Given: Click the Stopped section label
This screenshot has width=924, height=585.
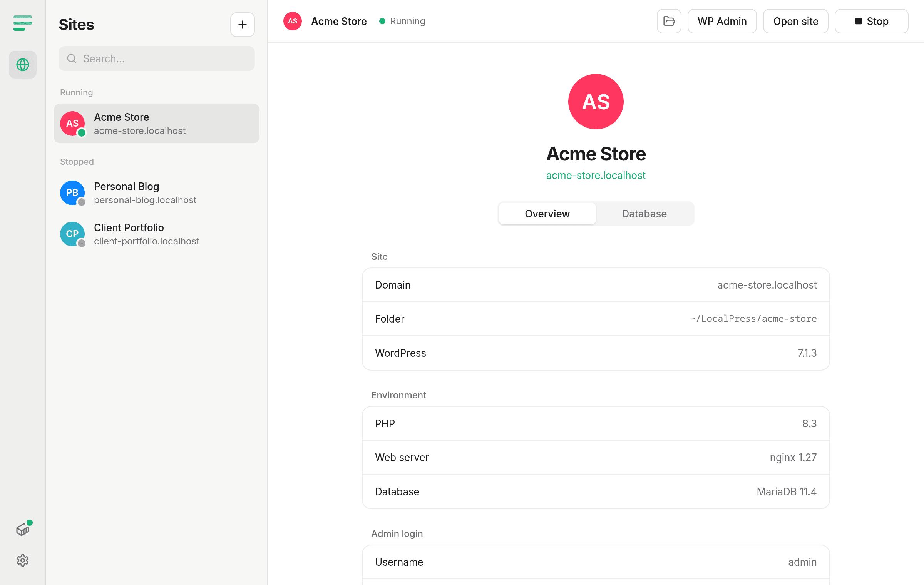Looking at the screenshot, I should point(77,162).
